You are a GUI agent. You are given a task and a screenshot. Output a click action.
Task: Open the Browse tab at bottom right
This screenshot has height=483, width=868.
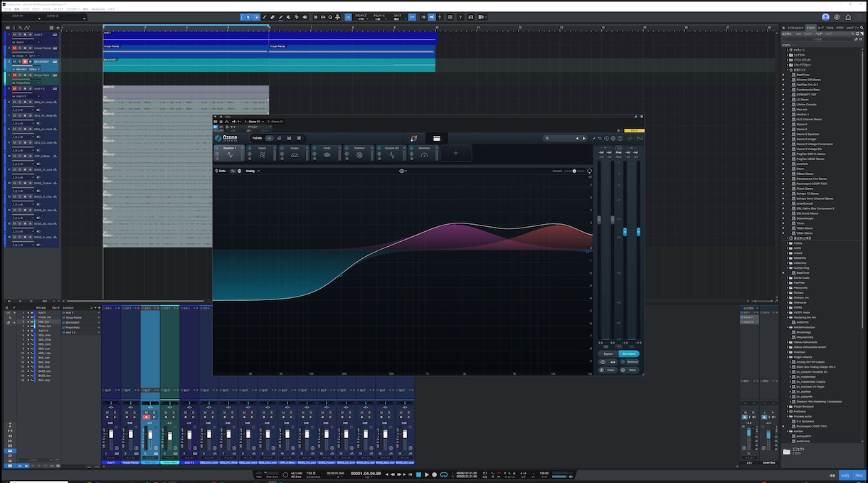pos(859,474)
